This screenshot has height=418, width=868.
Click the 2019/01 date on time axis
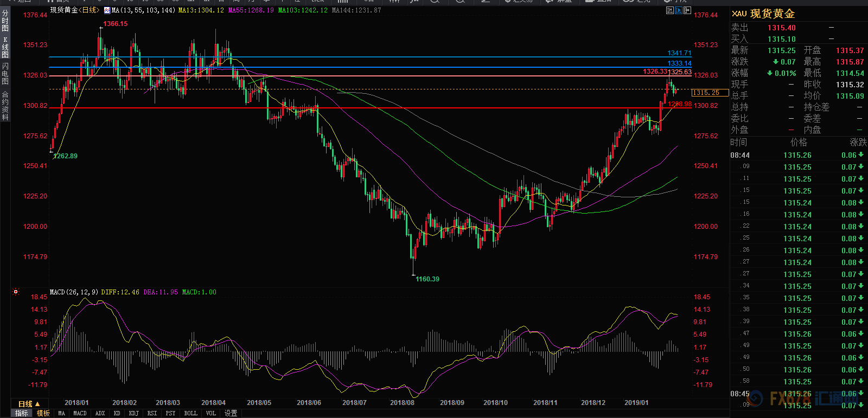tap(636, 403)
